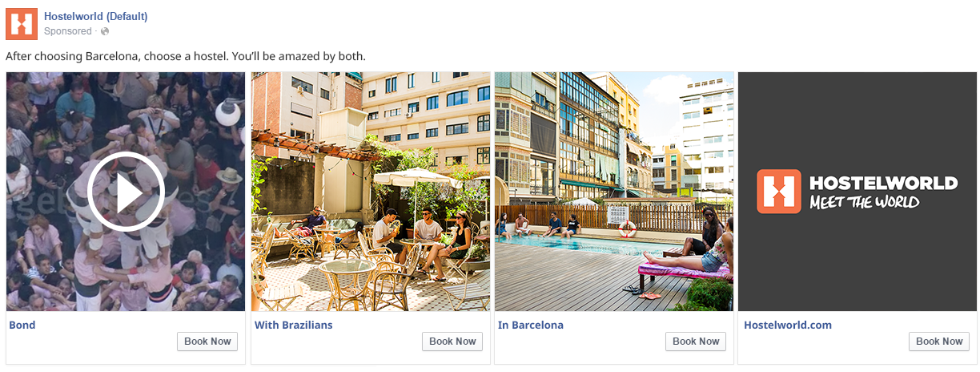Click the Sponsored label
Viewport: 980px width, 372px height.
(x=68, y=31)
